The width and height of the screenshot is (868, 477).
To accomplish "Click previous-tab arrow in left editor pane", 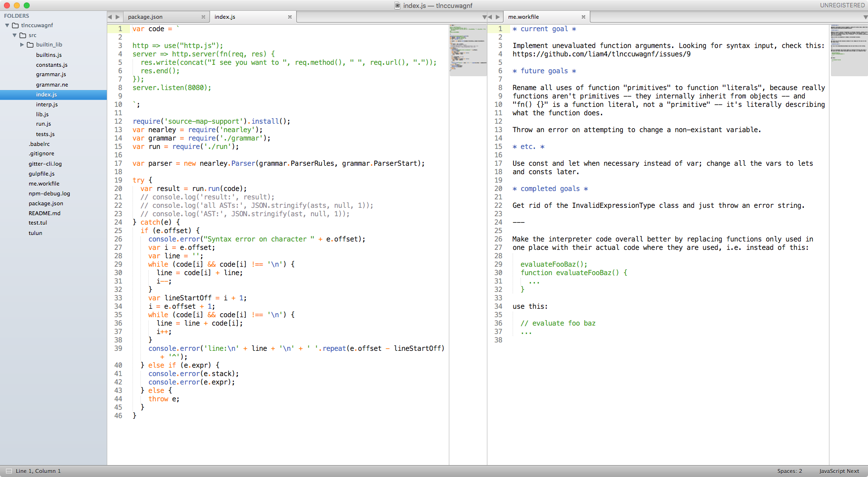I will point(110,17).
